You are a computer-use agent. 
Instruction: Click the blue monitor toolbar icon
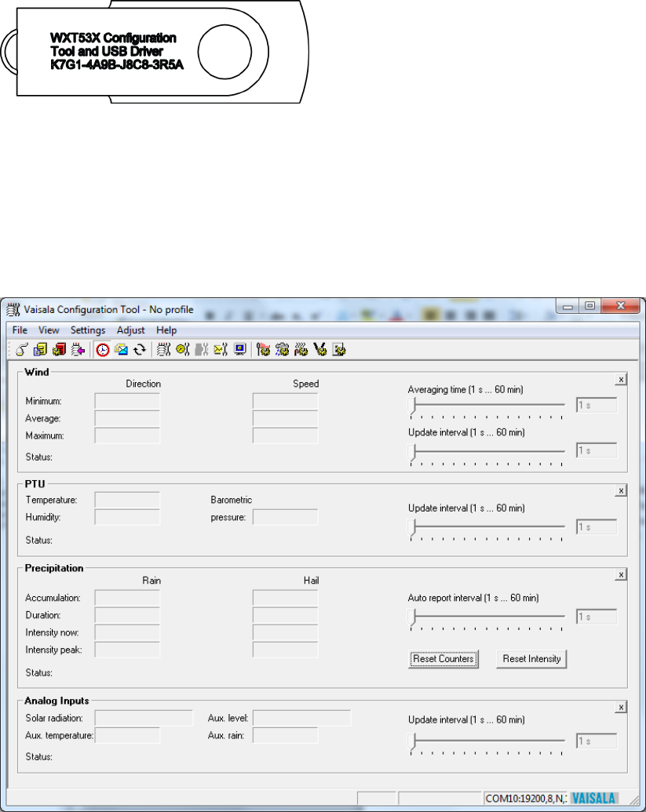tap(239, 350)
